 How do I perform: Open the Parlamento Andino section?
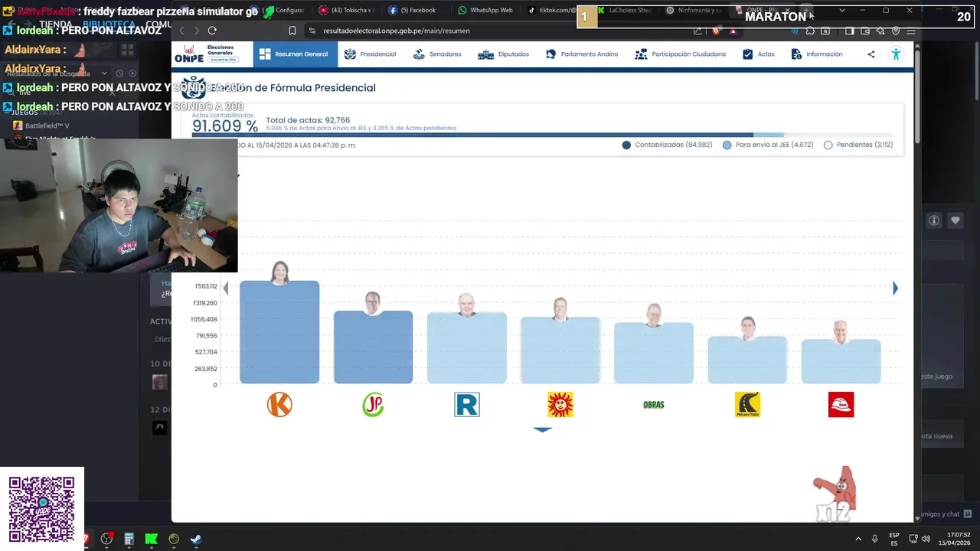pyautogui.click(x=581, y=54)
